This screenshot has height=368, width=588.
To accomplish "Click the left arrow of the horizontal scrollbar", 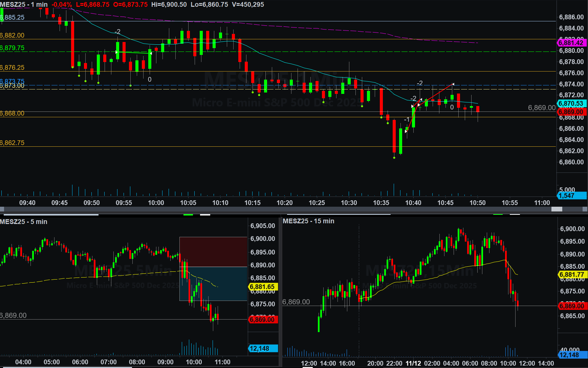I will coord(2,209).
